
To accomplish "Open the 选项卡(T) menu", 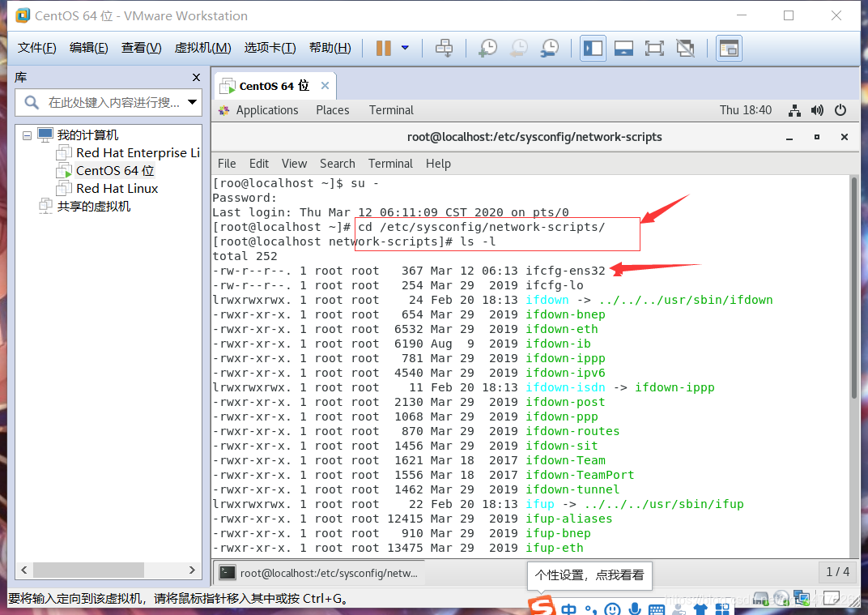I will [x=270, y=48].
